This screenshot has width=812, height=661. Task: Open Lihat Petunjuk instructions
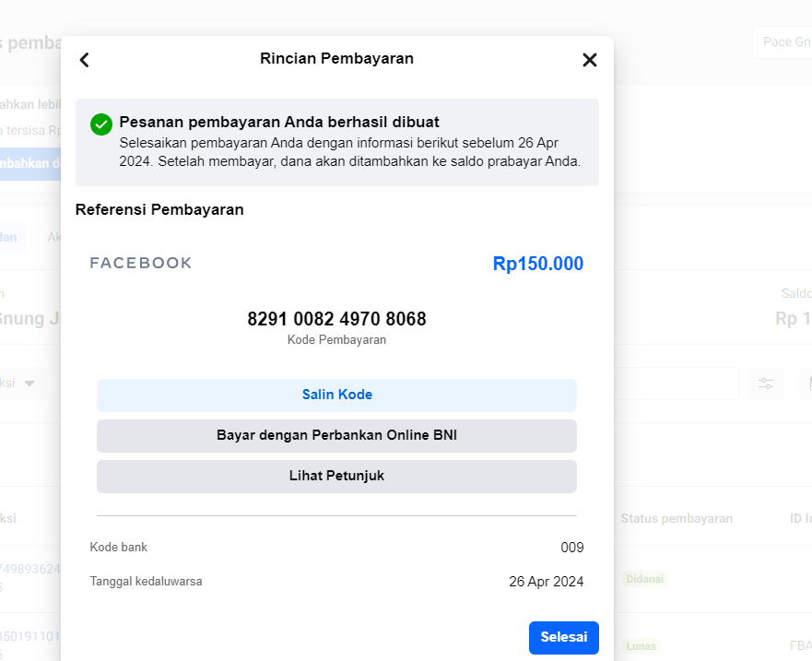pyautogui.click(x=336, y=476)
